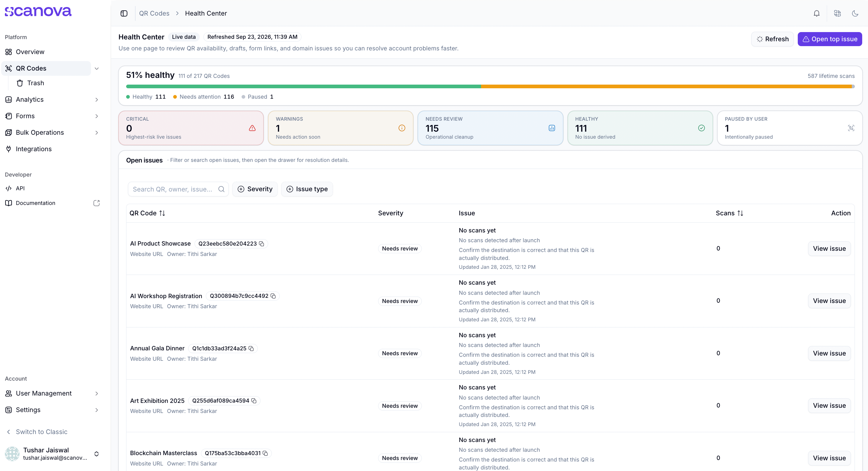Expand the Settings submenu
Screen dimensions: 868x471
(97, 410)
